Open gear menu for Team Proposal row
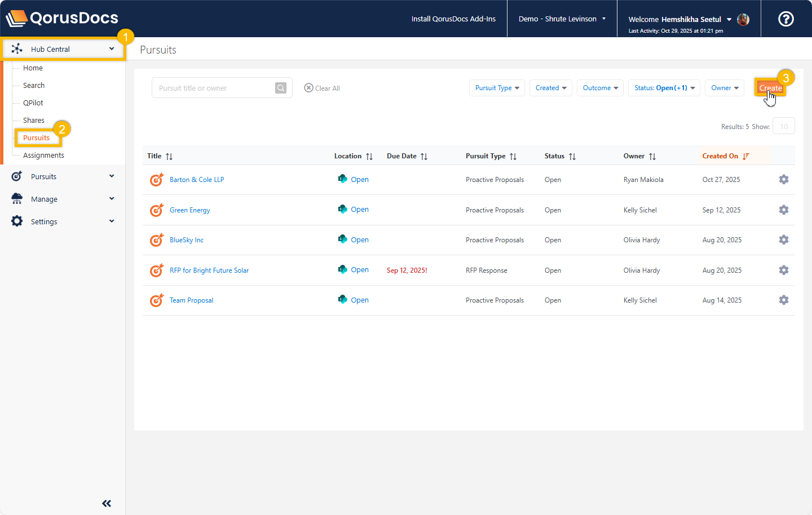The height and width of the screenshot is (515, 812). point(783,300)
